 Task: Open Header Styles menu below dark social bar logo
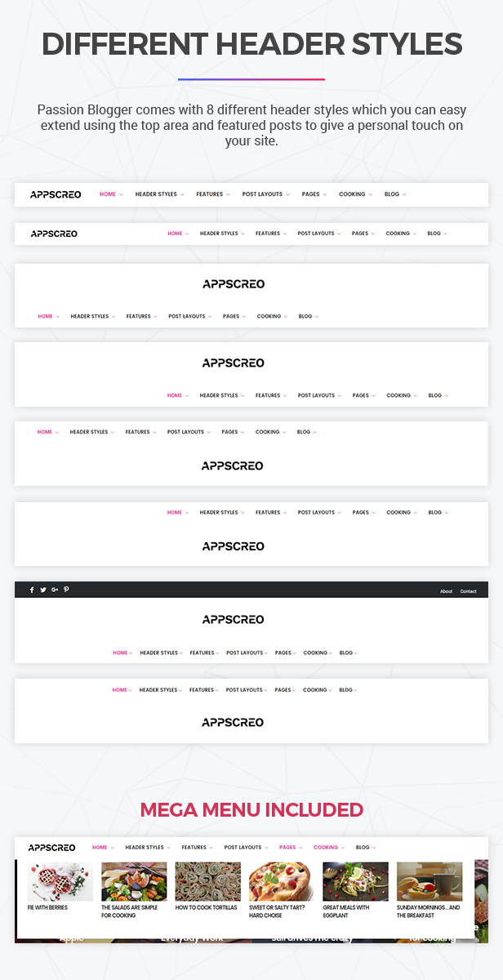click(161, 653)
